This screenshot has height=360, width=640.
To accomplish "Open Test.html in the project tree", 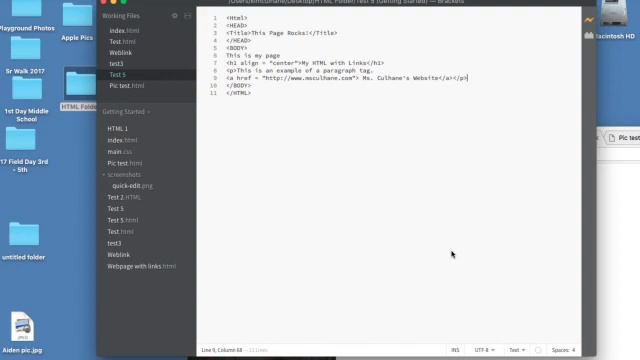I will coord(120,231).
